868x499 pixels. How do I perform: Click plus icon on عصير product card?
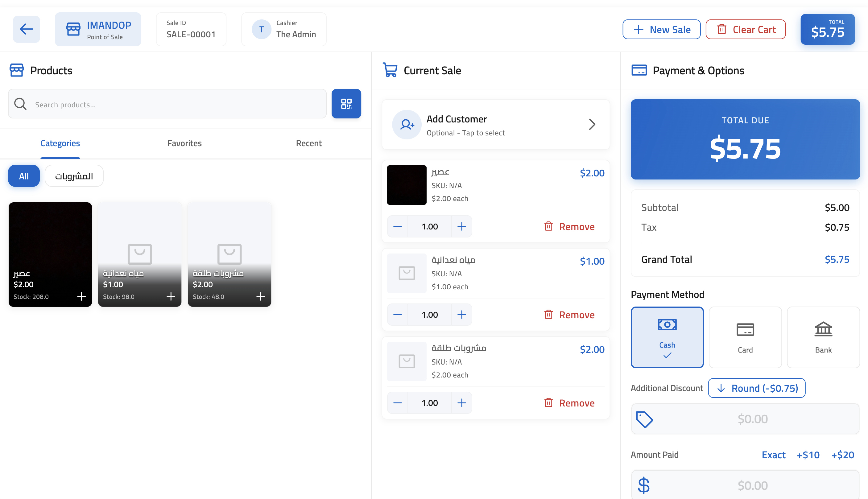pyautogui.click(x=81, y=296)
